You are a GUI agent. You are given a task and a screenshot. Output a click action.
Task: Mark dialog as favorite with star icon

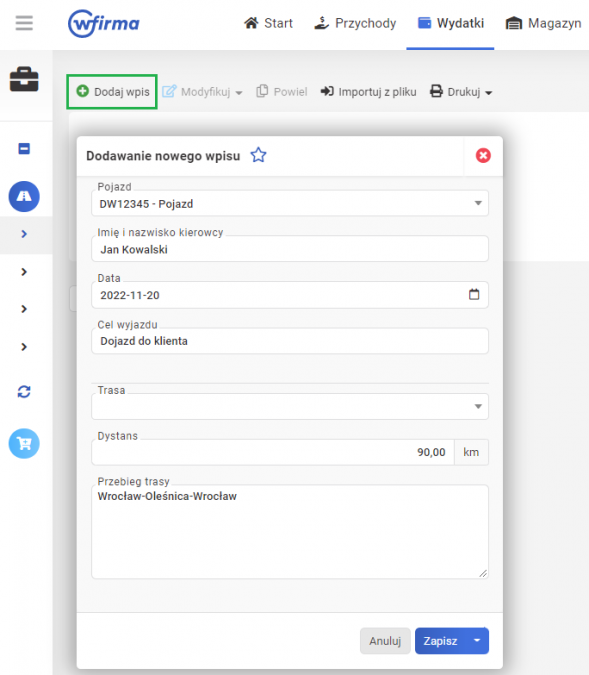(x=258, y=155)
